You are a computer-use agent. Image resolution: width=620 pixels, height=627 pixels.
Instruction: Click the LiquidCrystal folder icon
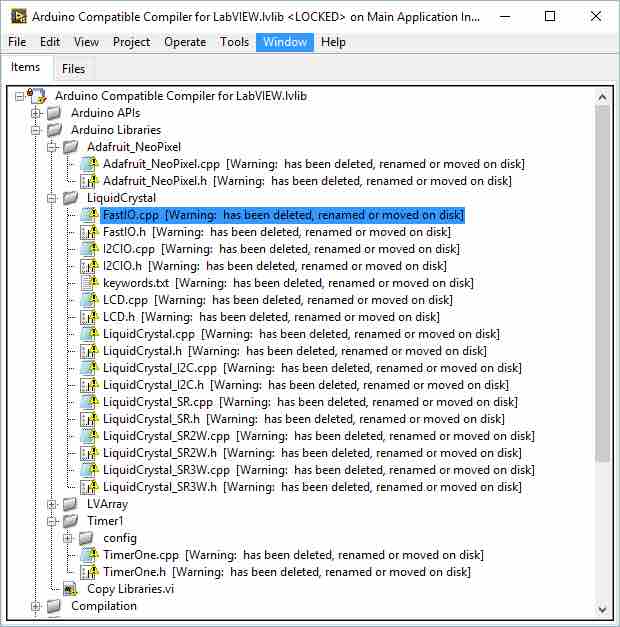pos(70,198)
